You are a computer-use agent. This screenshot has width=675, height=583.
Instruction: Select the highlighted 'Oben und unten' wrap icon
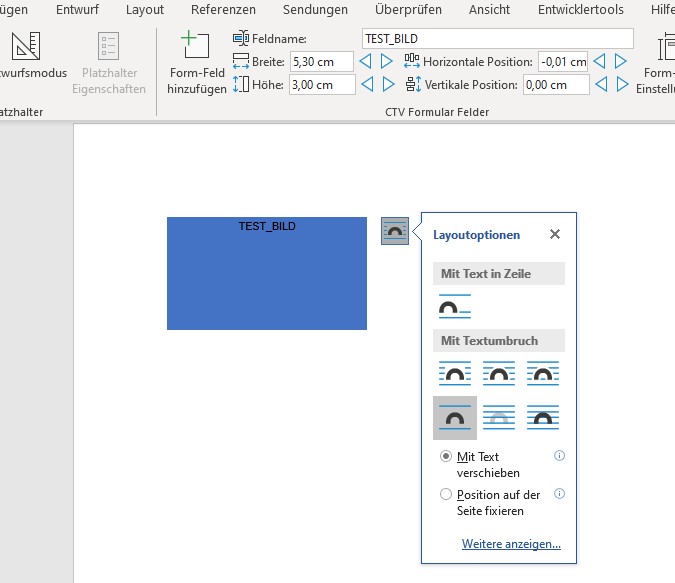pyautogui.click(x=455, y=417)
